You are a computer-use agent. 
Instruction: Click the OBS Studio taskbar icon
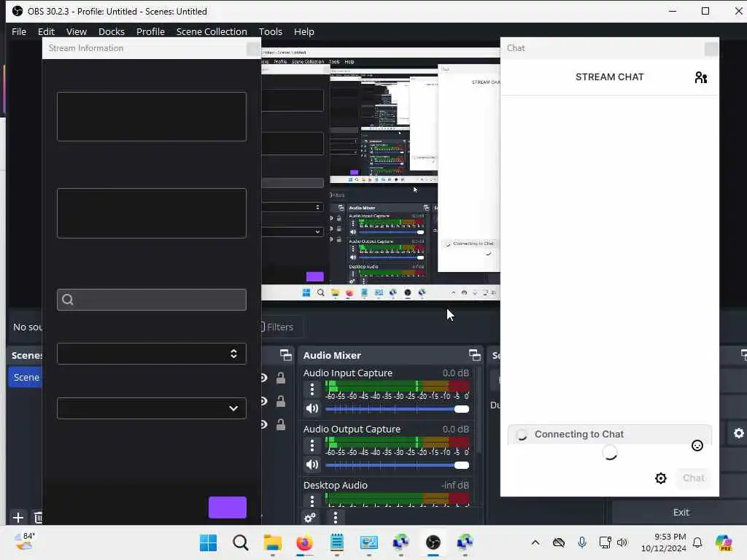pos(433,542)
